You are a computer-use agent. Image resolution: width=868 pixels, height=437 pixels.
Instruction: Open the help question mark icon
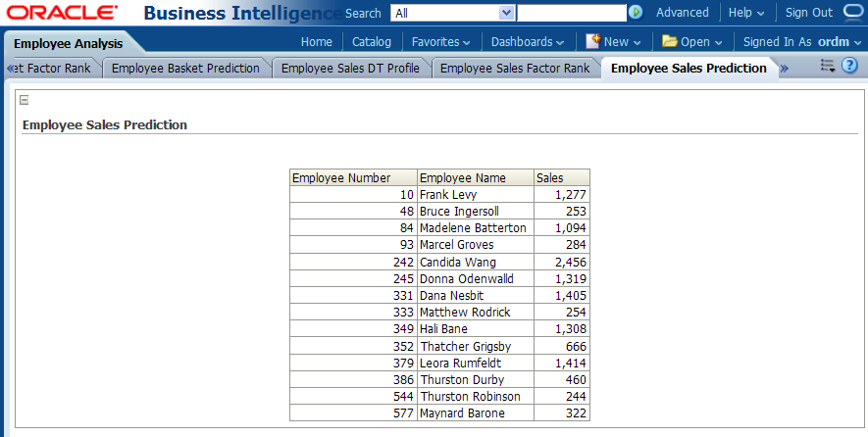tap(849, 66)
